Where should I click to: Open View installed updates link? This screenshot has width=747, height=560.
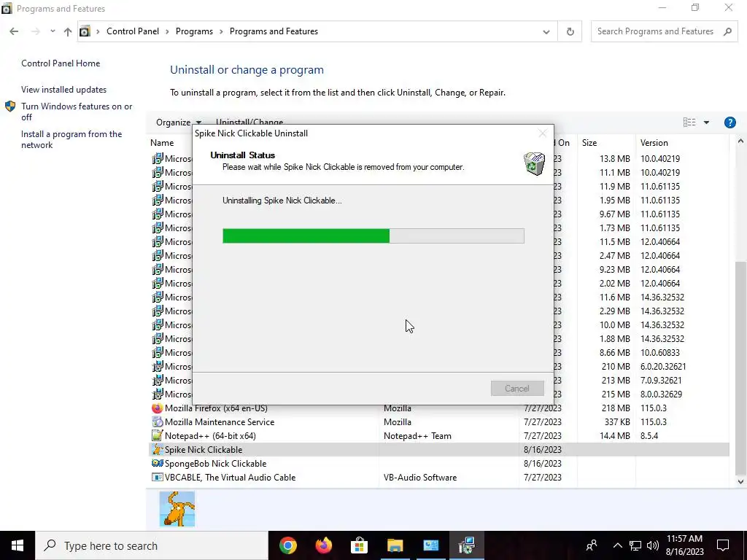(64, 90)
